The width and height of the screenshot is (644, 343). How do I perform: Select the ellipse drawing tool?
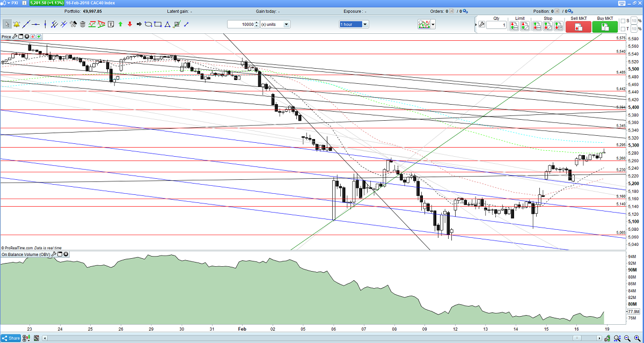[148, 24]
